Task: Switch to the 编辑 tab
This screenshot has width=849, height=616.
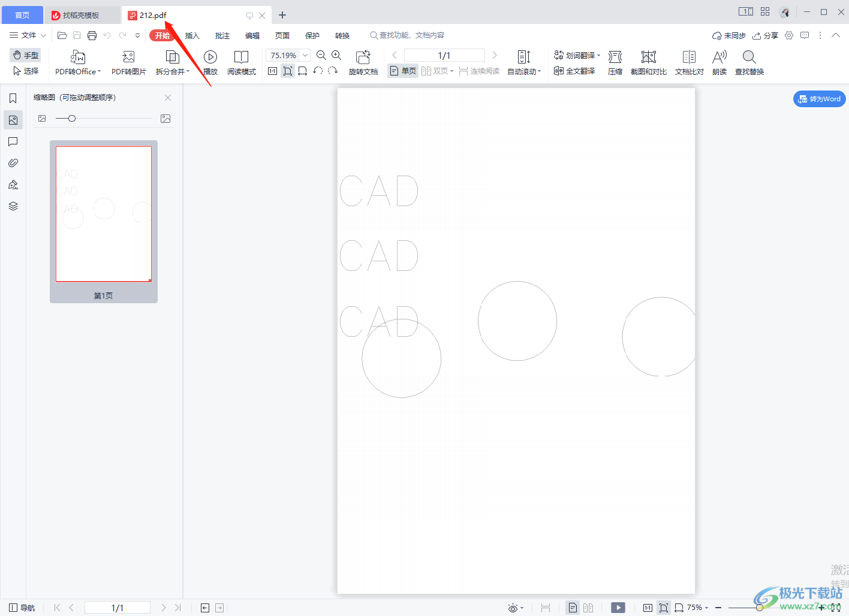Action: 252,35
